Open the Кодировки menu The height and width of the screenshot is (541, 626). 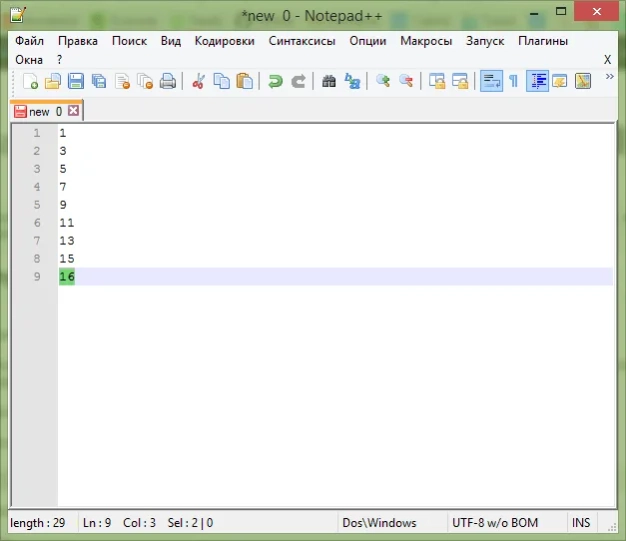click(224, 41)
